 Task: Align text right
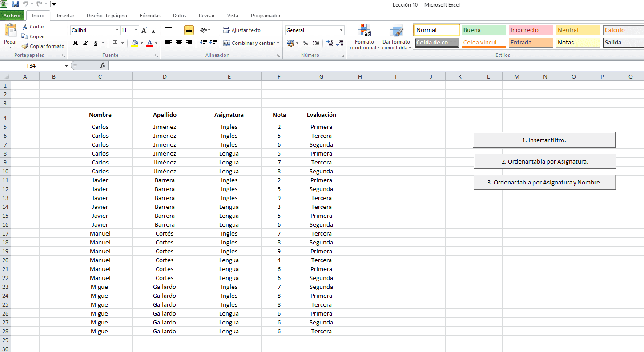click(189, 43)
